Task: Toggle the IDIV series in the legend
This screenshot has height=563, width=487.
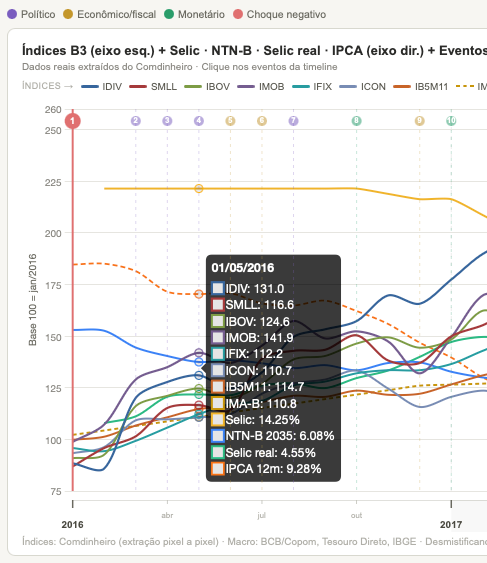Action: click(x=102, y=87)
